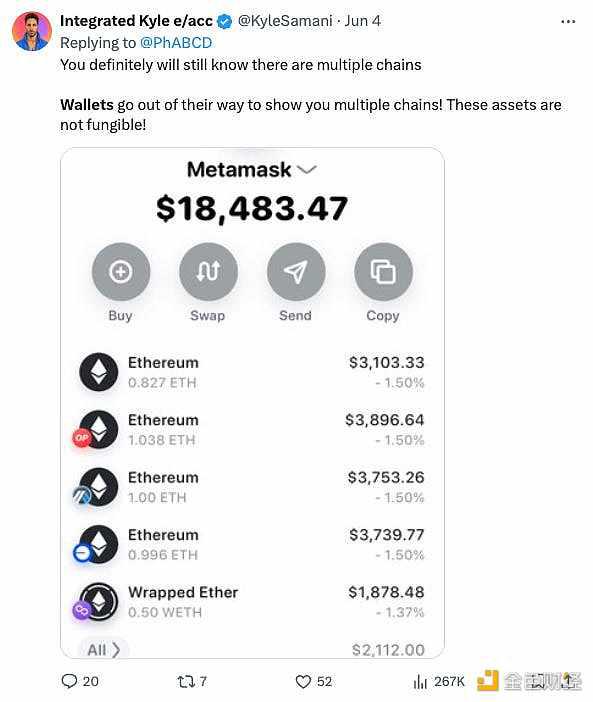Select the Optimism Ethereum 1.038 ETH row

[252, 430]
